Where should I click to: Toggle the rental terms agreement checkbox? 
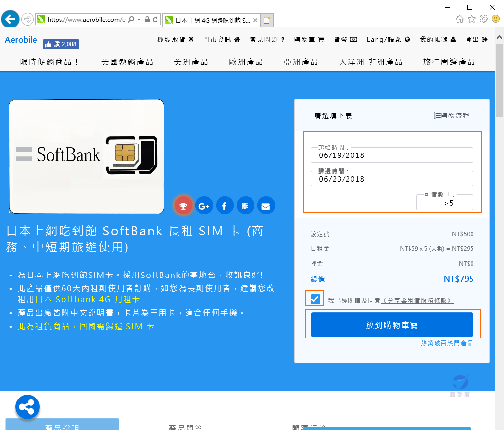(x=315, y=299)
